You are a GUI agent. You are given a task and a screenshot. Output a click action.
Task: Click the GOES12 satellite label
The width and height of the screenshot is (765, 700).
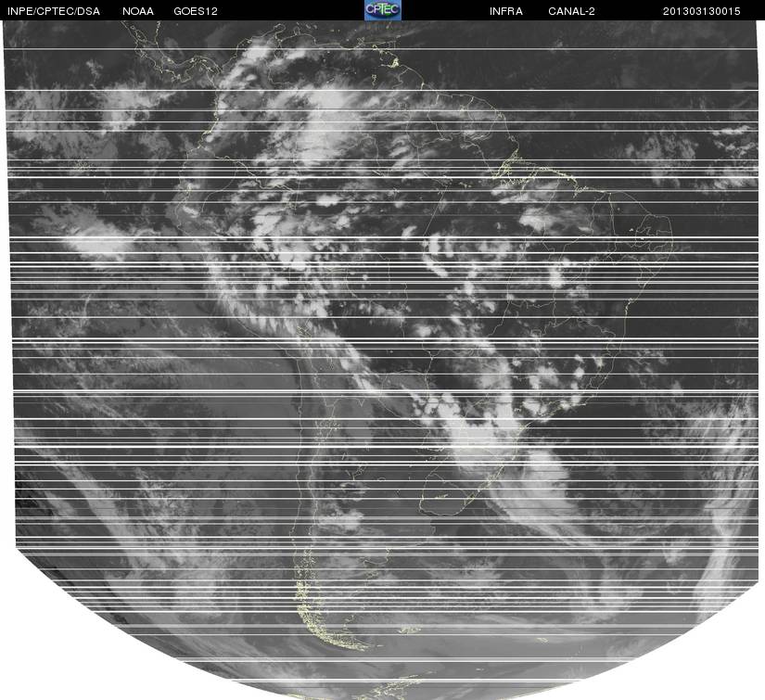coord(196,11)
